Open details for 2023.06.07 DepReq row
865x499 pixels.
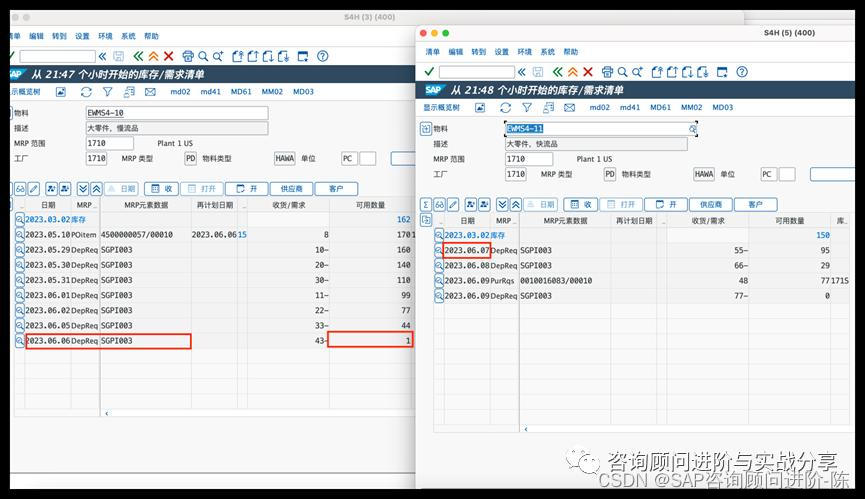point(439,250)
